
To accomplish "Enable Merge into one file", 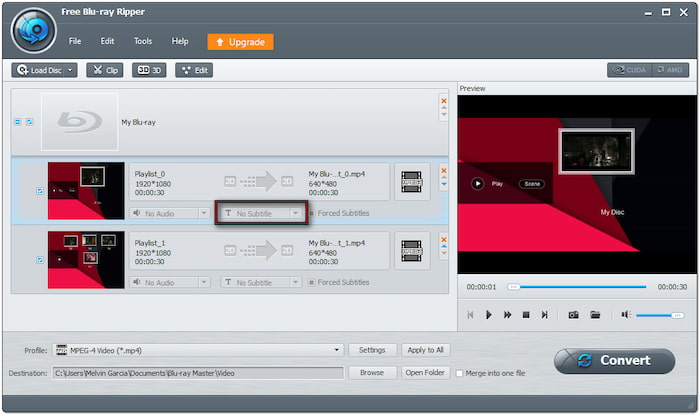I will pyautogui.click(x=460, y=373).
